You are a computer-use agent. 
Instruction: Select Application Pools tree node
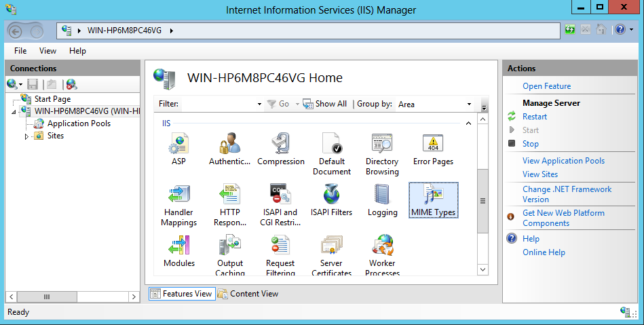coord(79,123)
